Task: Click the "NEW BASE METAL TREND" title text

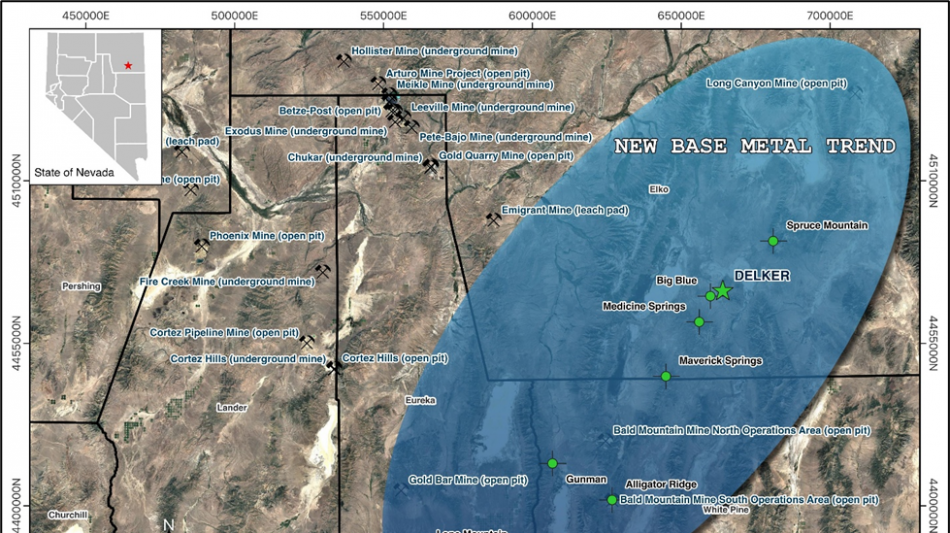Action: (754, 147)
